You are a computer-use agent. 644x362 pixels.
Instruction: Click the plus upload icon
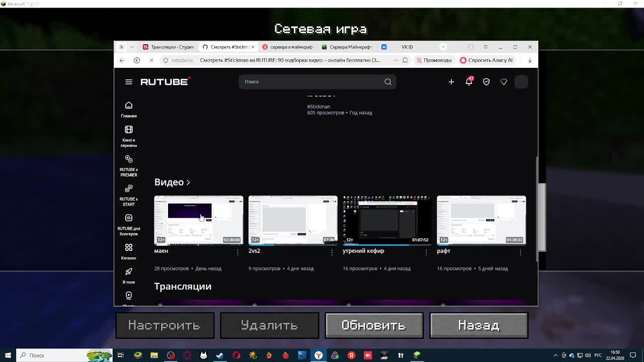tap(451, 82)
